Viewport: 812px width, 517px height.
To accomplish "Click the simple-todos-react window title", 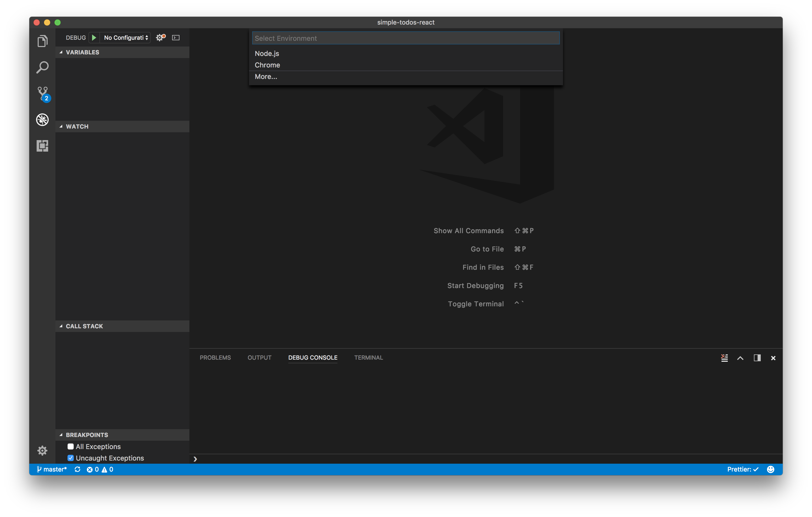I will 406,22.
